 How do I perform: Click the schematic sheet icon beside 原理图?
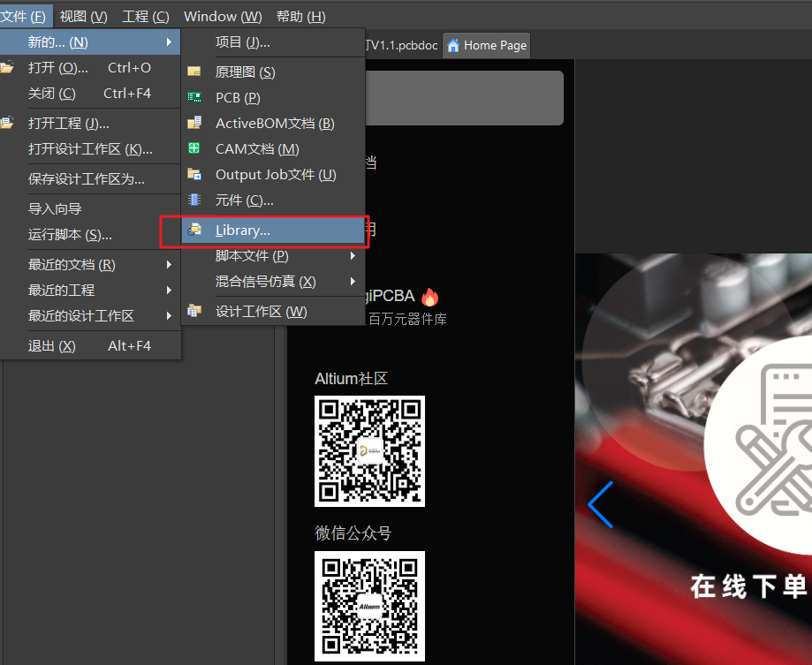pos(194,72)
